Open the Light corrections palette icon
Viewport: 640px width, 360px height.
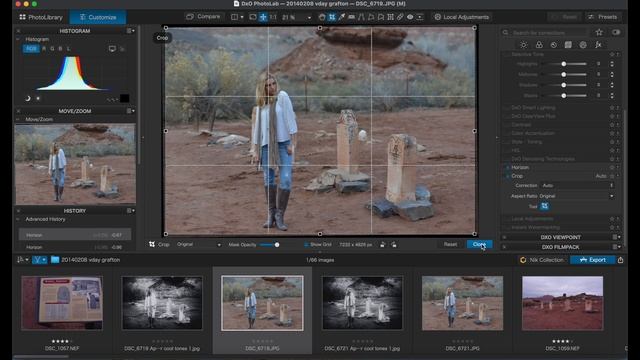point(524,44)
